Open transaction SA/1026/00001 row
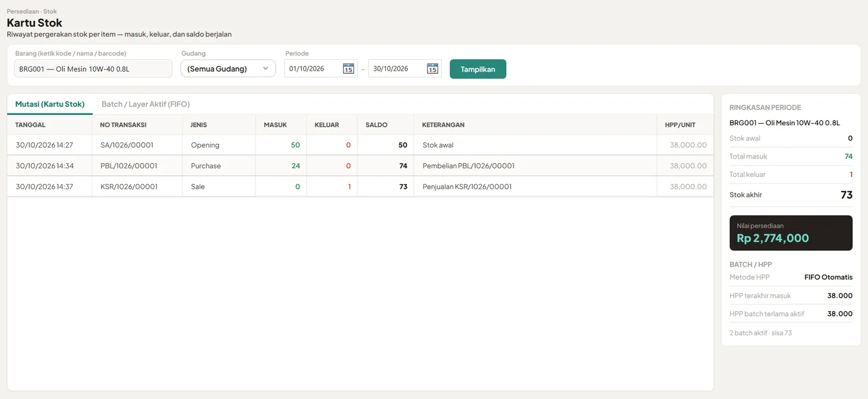The width and height of the screenshot is (868, 399). pyautogui.click(x=360, y=145)
